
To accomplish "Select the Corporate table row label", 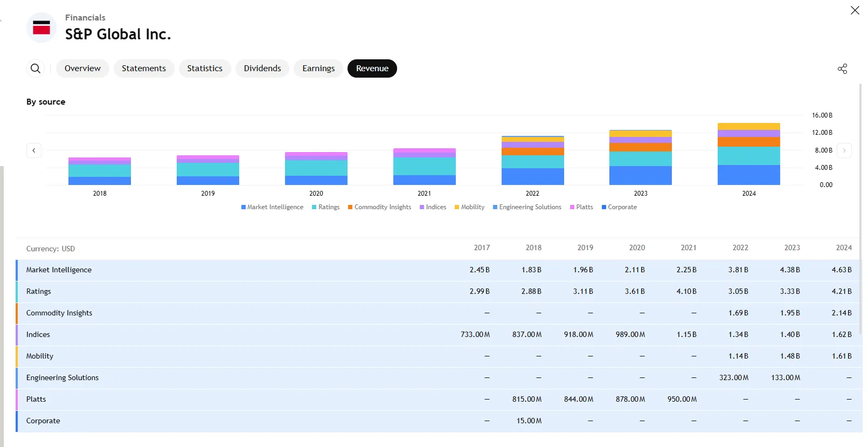I will click(43, 421).
